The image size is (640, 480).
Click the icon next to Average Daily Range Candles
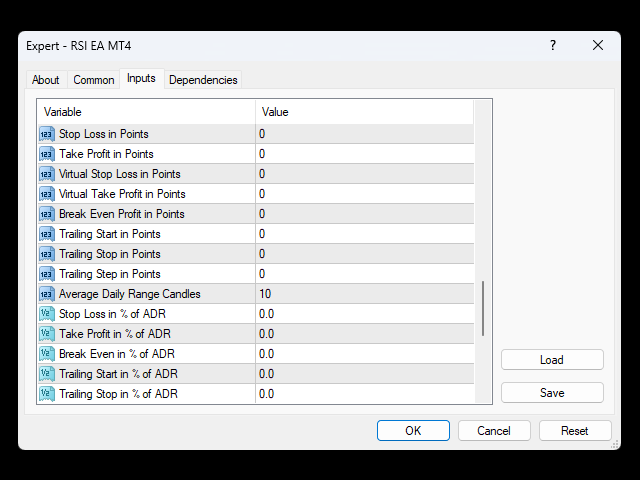[47, 294]
